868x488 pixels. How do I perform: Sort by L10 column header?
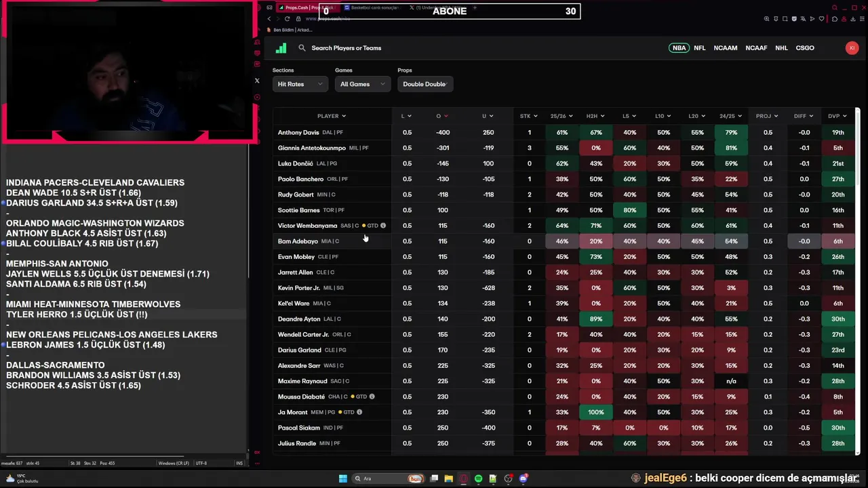click(663, 116)
